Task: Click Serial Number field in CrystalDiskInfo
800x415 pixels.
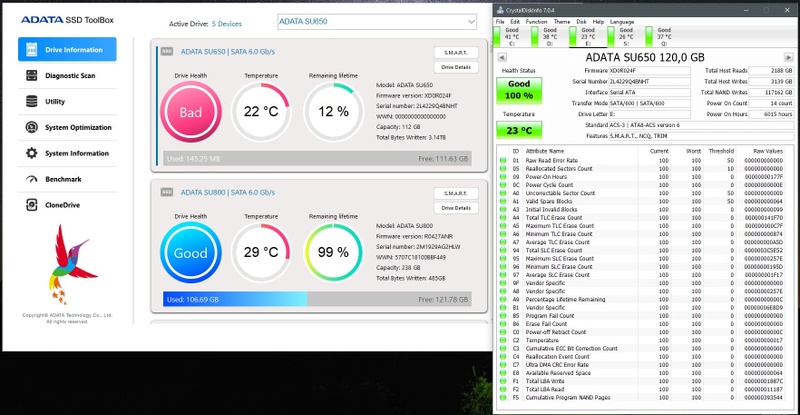Action: point(649,81)
